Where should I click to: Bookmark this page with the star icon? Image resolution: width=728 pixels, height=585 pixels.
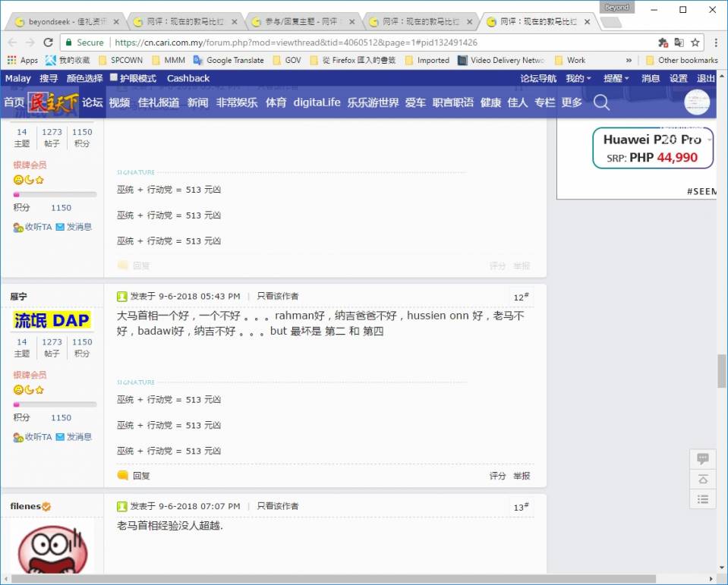[x=695, y=42]
